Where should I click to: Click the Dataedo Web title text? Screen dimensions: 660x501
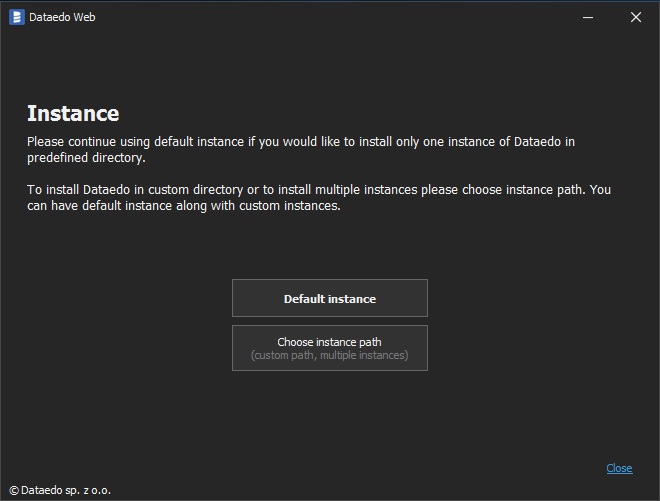(62, 17)
